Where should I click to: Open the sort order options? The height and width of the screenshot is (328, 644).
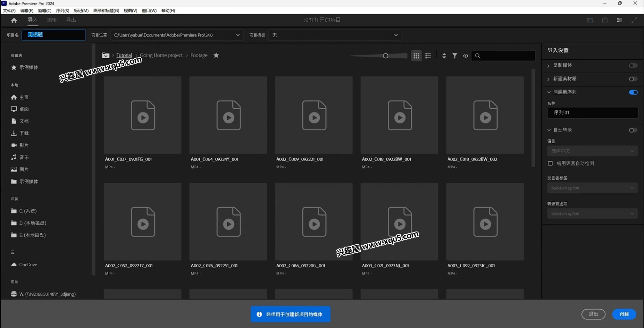point(444,56)
